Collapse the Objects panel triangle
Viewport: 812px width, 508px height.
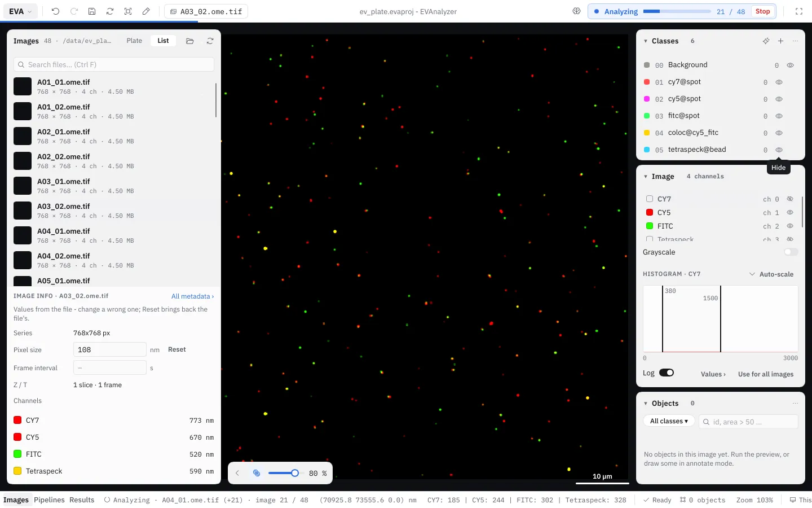pos(646,403)
